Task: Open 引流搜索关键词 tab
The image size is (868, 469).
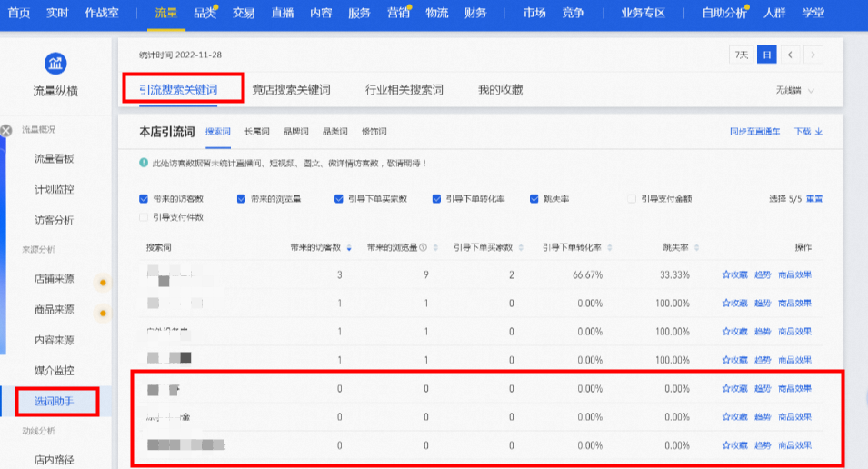Action: click(178, 90)
